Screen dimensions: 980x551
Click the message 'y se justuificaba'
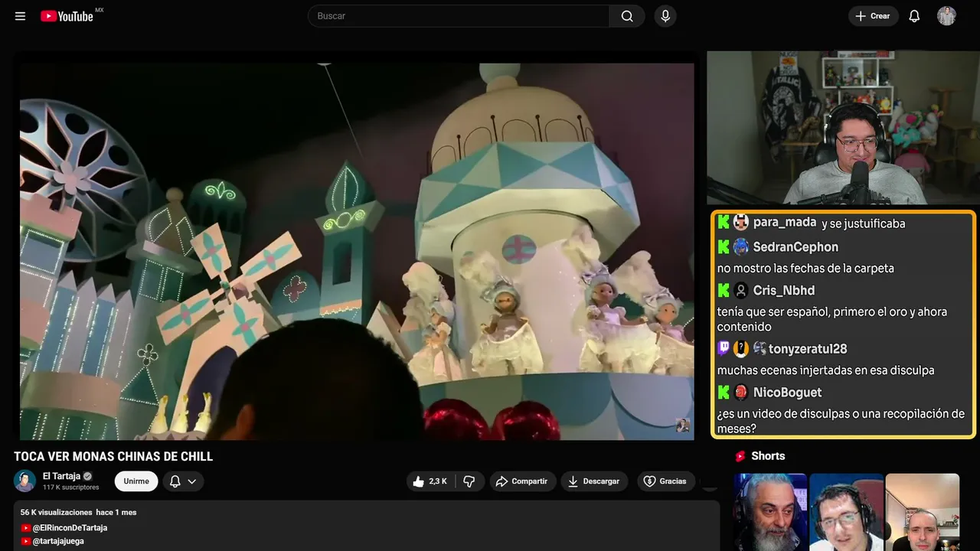pos(864,223)
